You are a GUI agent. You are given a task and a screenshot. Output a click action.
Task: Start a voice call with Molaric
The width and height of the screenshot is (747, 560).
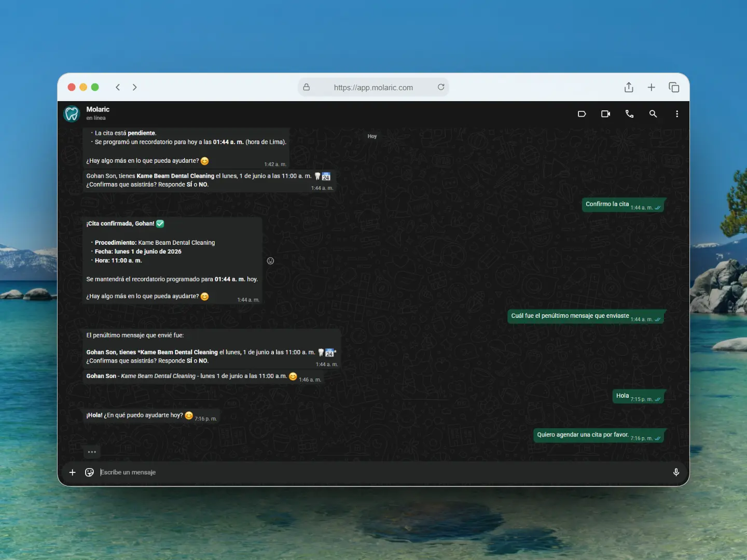click(x=629, y=114)
